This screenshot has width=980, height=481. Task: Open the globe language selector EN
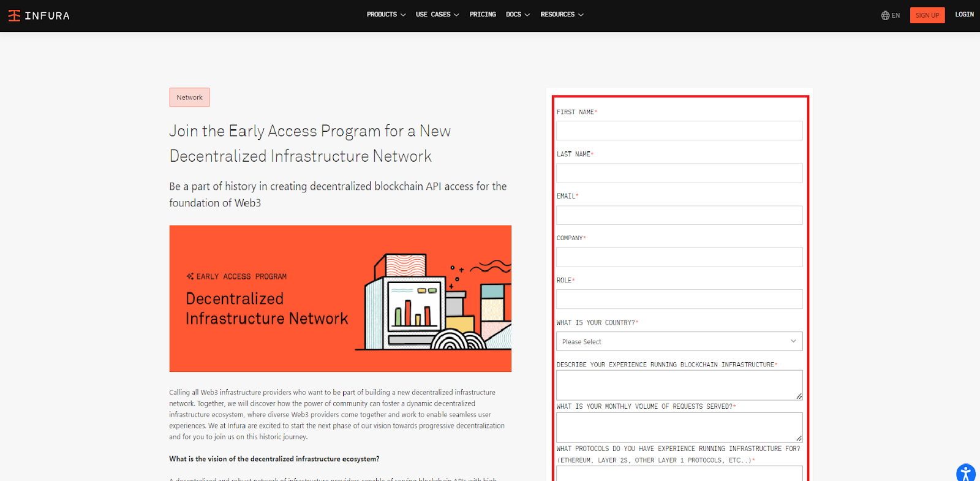click(x=891, y=15)
